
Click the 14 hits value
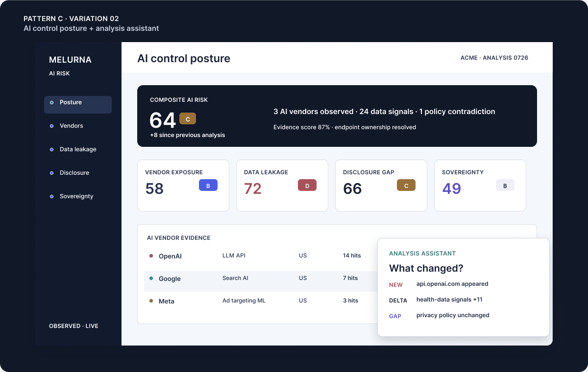pyautogui.click(x=352, y=256)
